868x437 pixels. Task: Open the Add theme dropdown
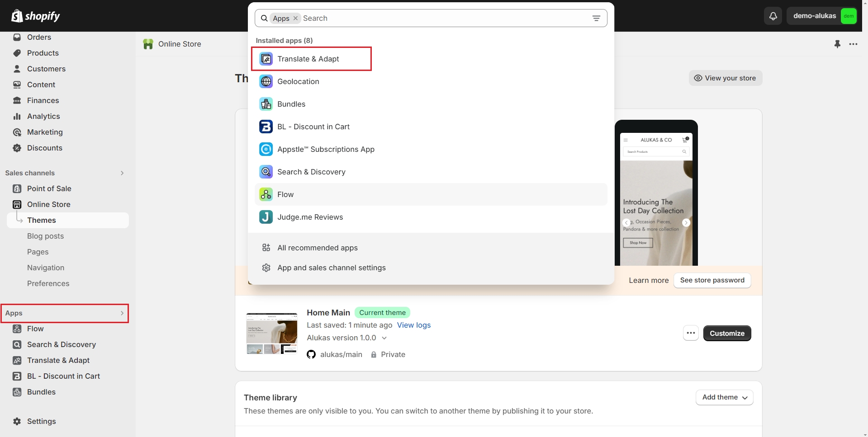pyautogui.click(x=724, y=397)
